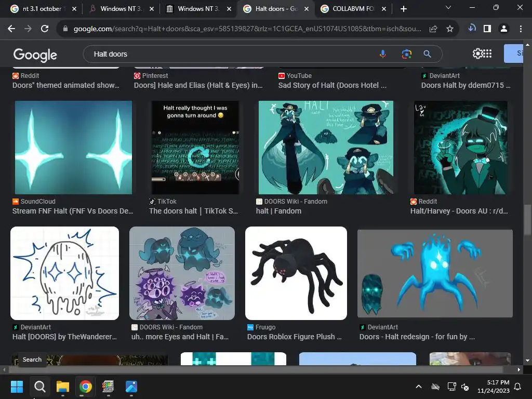The width and height of the screenshot is (532, 399).
Task: Open 'Doors Roblox Figure Plush' link
Action: pyautogui.click(x=295, y=337)
